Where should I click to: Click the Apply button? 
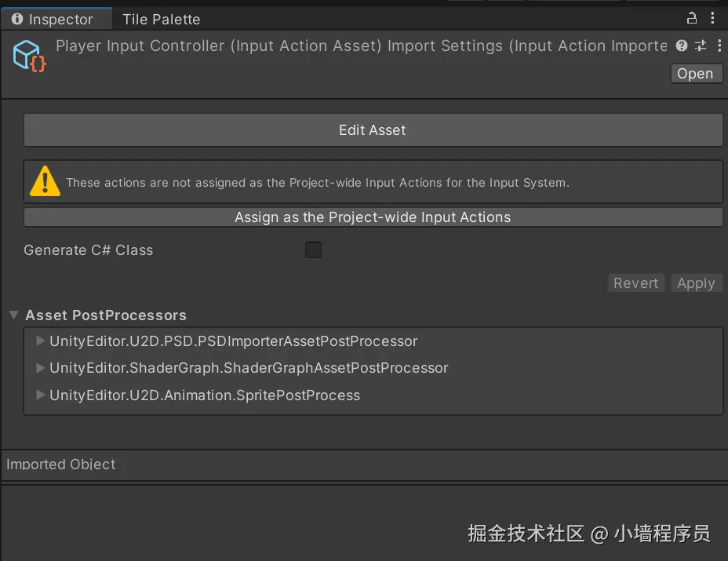(696, 283)
